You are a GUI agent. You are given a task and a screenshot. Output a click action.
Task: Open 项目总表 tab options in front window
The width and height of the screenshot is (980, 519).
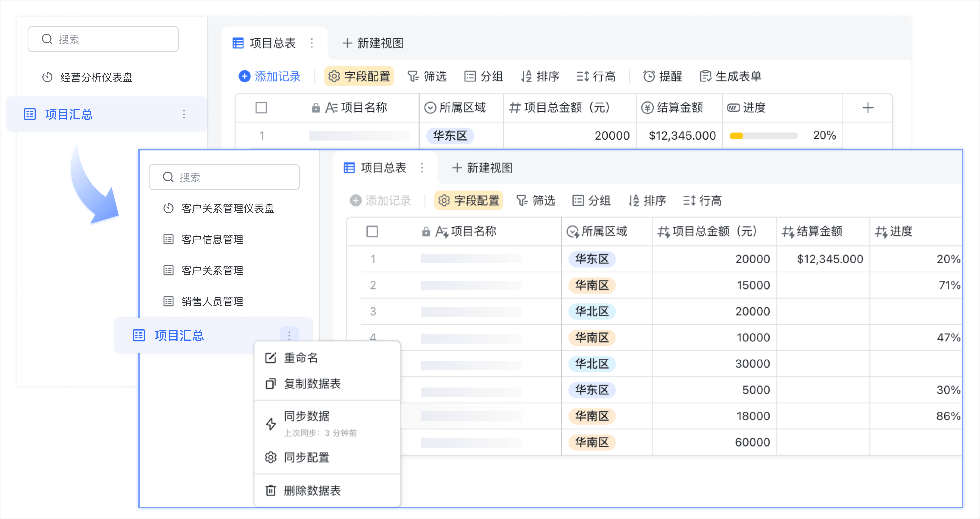[422, 168]
